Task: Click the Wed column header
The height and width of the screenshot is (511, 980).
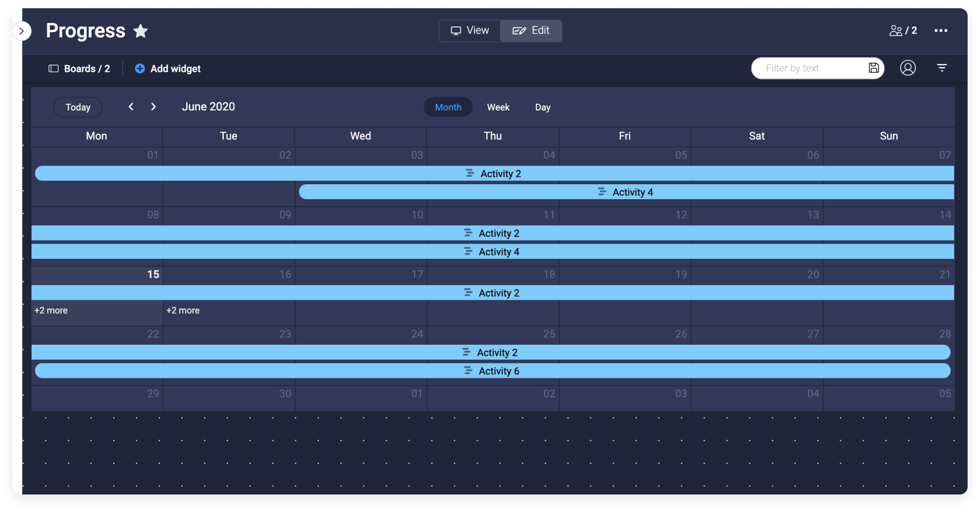Action: 361,136
